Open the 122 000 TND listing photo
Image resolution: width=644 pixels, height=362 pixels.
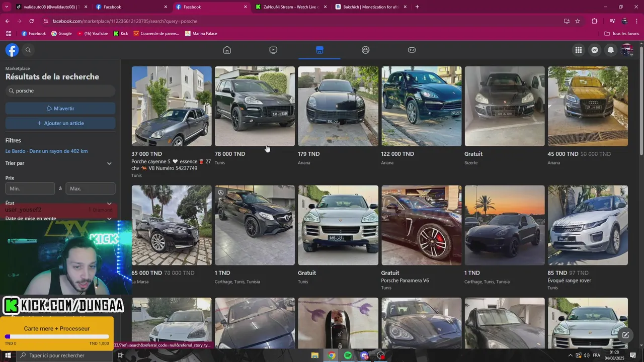[421, 106]
